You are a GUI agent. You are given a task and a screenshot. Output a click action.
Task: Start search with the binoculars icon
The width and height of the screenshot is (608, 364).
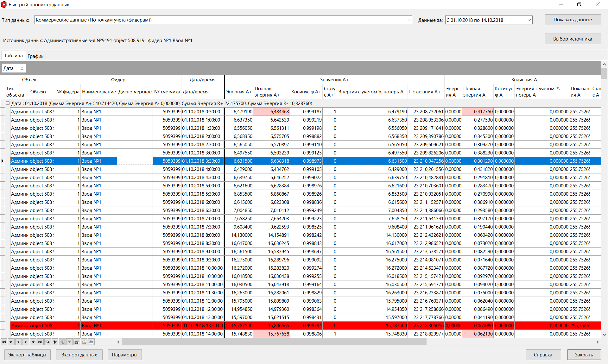point(91,342)
